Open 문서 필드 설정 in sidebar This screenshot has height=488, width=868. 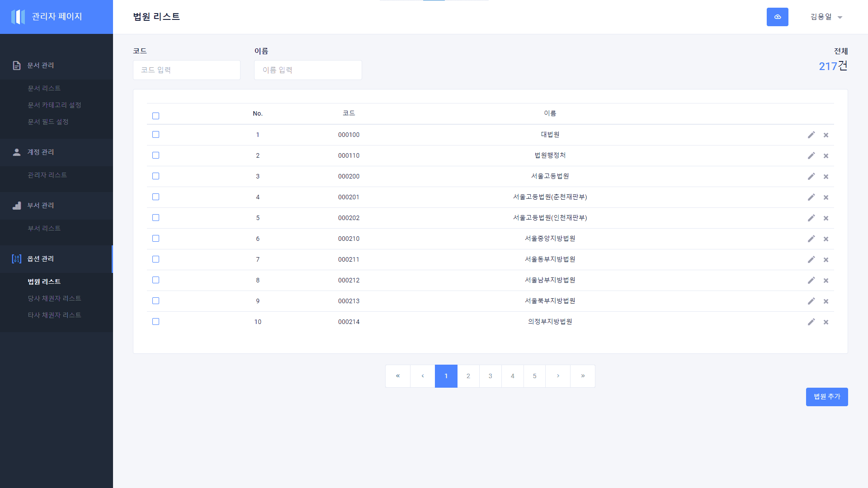point(48,122)
